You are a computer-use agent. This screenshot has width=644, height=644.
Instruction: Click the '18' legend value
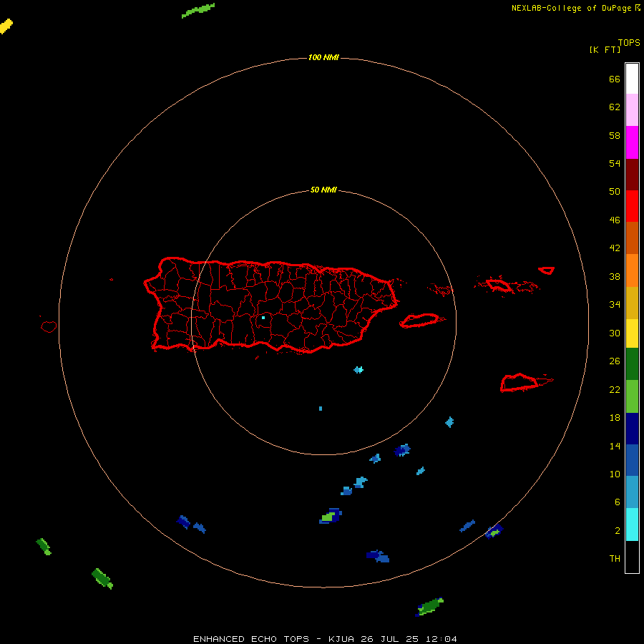click(615, 418)
